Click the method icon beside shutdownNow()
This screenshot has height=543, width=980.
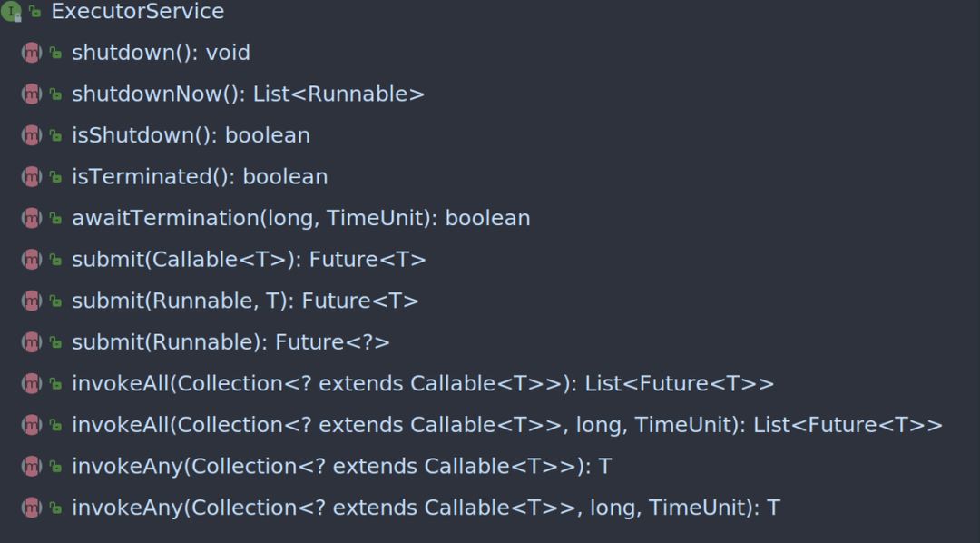32,94
